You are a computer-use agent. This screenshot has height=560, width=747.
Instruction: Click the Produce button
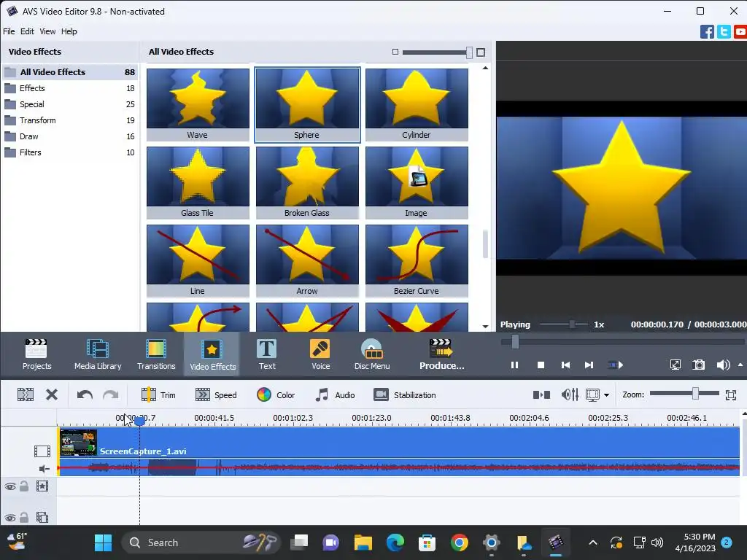pos(441,354)
